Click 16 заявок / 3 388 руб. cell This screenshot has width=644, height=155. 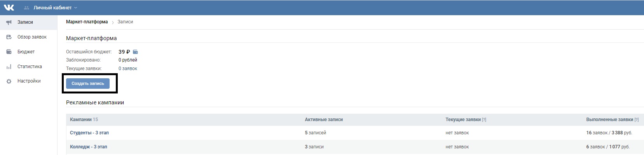coord(609,133)
